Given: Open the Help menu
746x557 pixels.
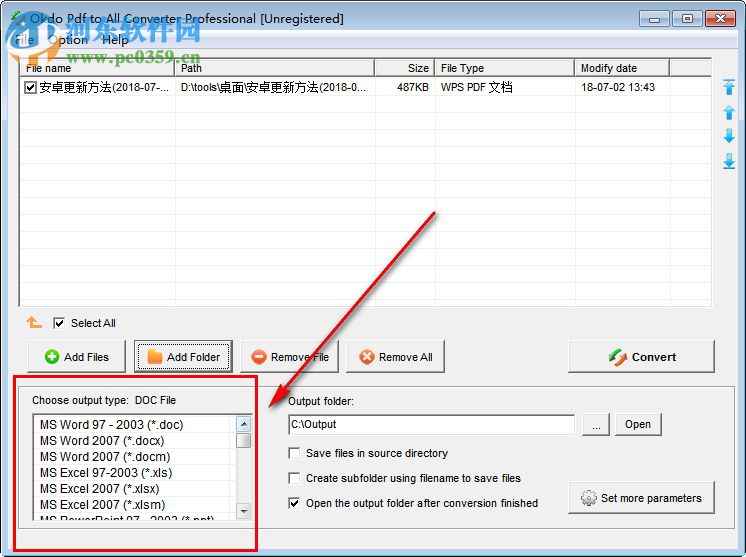Looking at the screenshot, I should 115,40.
